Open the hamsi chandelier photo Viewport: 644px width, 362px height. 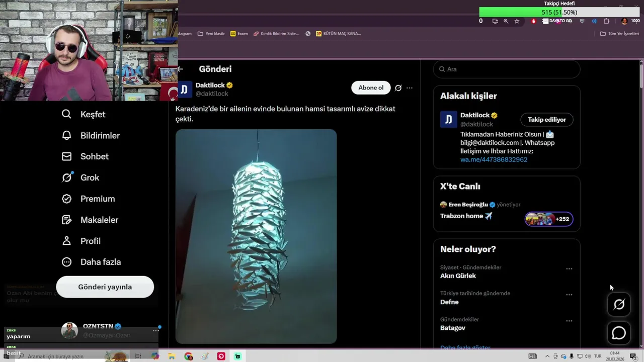point(256,236)
